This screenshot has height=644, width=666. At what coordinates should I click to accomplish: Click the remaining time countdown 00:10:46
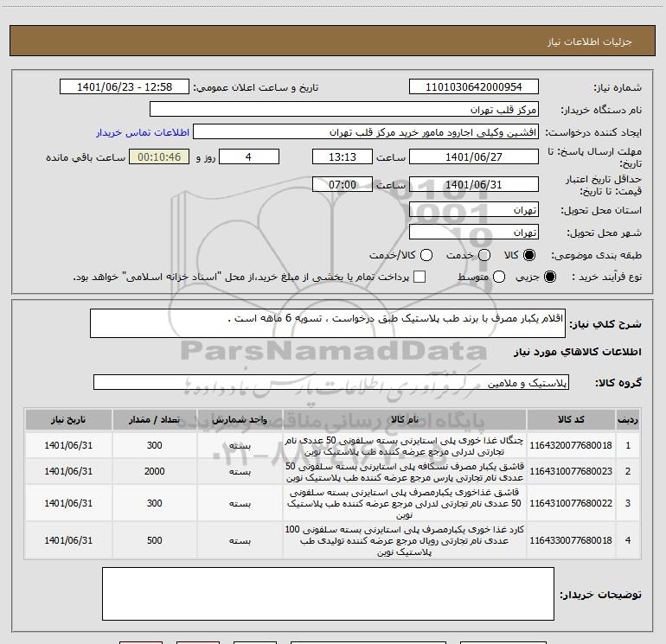point(159,156)
